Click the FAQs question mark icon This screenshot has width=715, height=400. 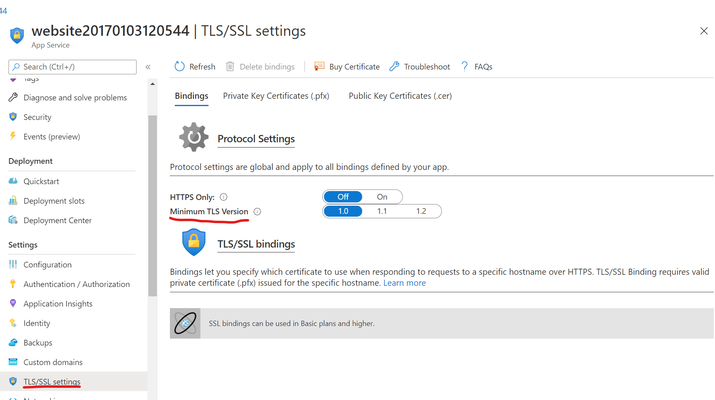point(464,67)
